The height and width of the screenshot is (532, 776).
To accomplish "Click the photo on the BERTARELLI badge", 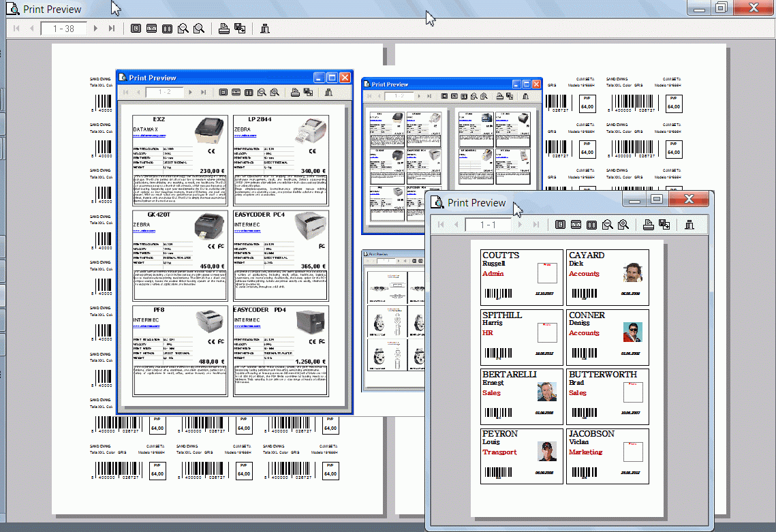I will click(x=547, y=392).
